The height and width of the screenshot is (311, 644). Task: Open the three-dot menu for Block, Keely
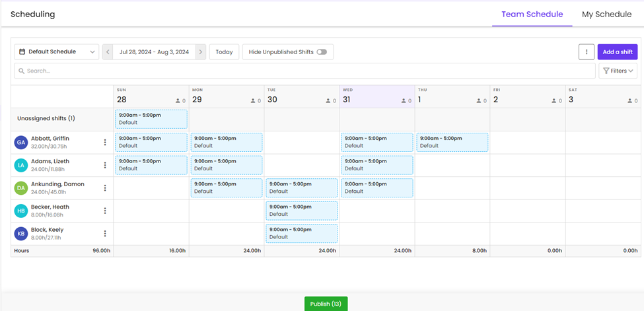pyautogui.click(x=105, y=234)
